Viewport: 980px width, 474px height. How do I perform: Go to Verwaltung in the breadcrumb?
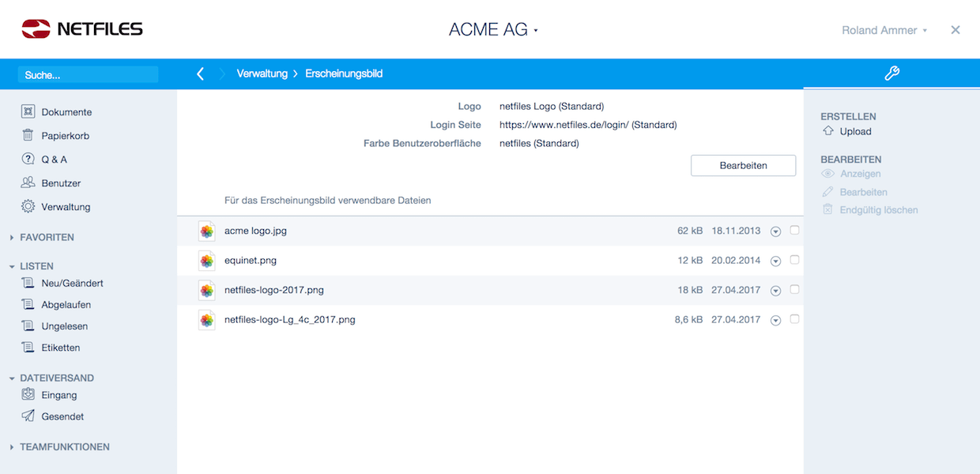(x=262, y=73)
